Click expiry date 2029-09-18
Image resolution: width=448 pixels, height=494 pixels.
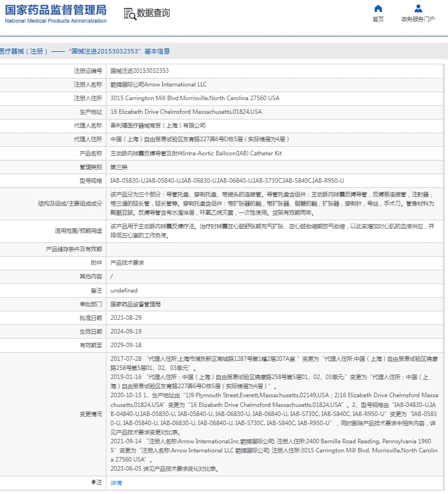point(126,345)
